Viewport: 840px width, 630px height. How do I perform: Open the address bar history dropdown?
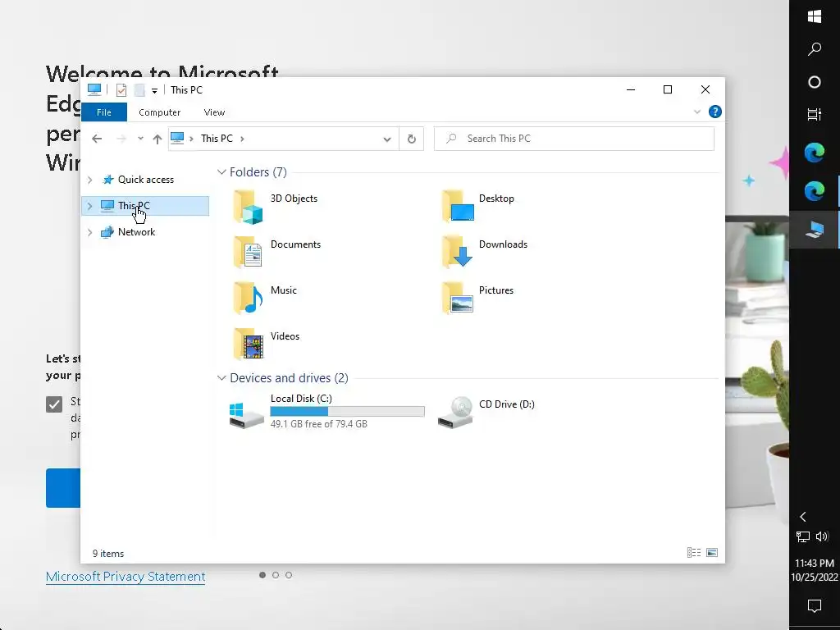point(387,139)
